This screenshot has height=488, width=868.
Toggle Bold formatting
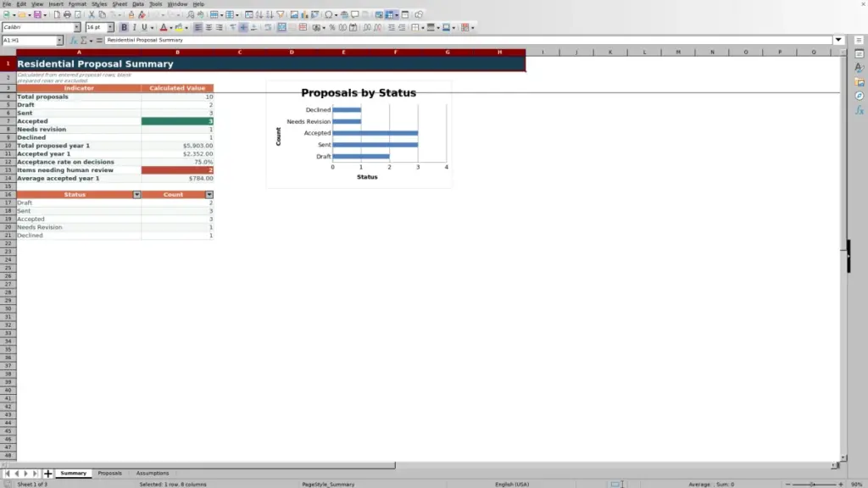(x=124, y=27)
